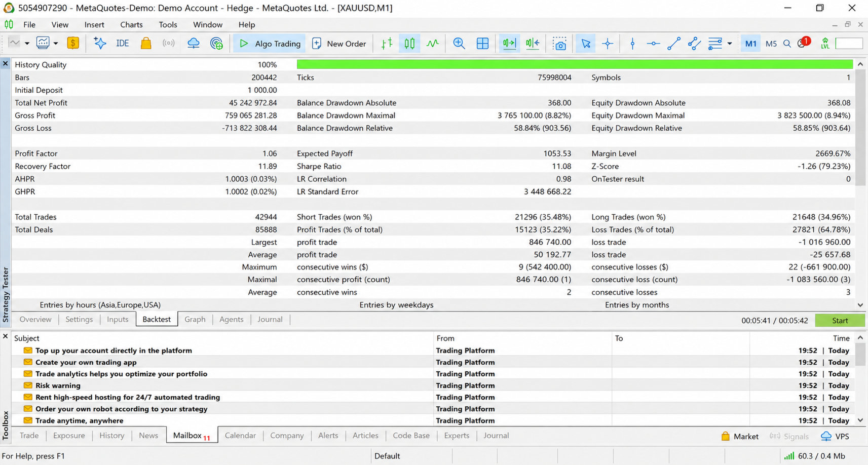Click the green History Quality progress bar
The image size is (868, 465).
click(x=575, y=64)
